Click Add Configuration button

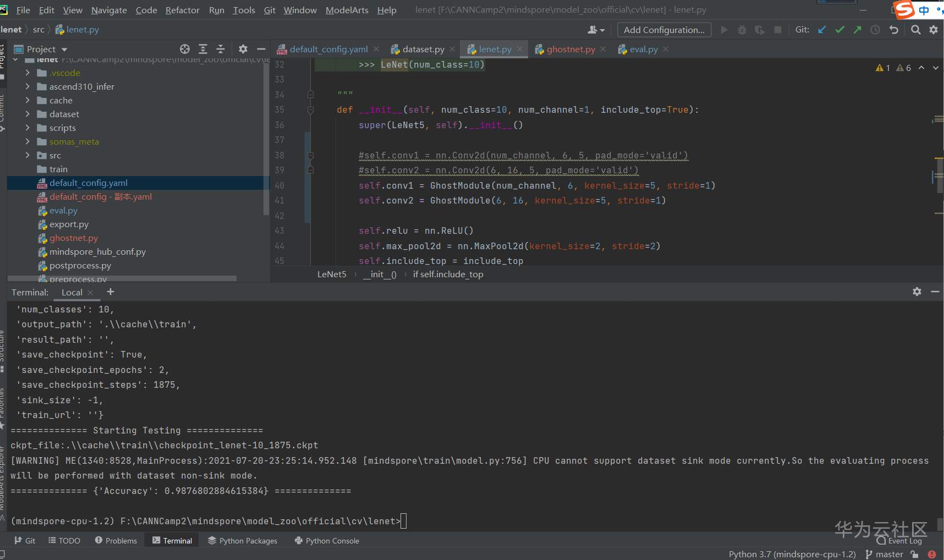(x=663, y=30)
